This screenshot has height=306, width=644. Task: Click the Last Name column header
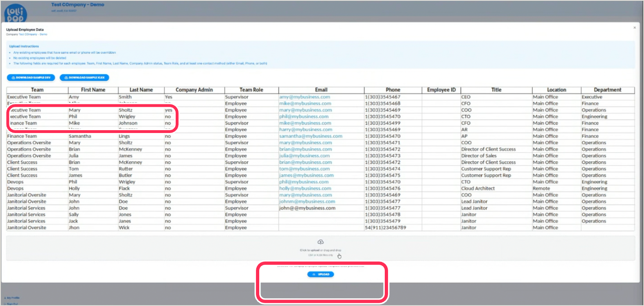[x=141, y=90]
